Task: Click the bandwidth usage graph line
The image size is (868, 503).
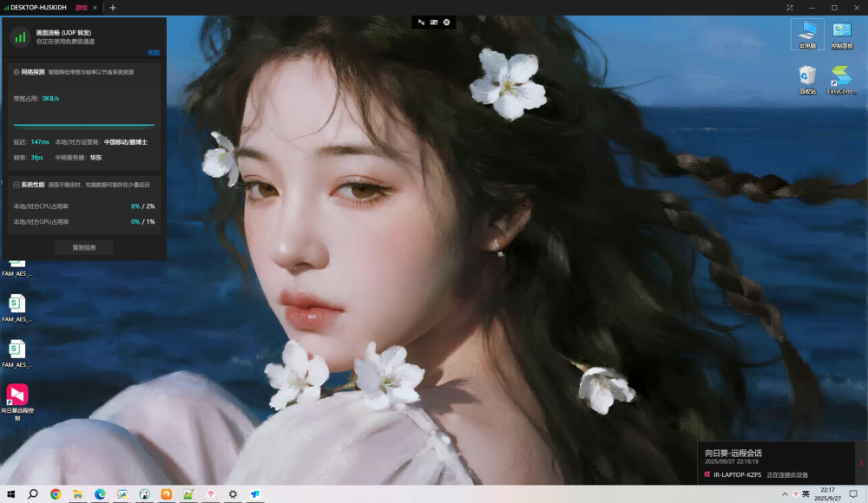Action: click(x=83, y=125)
